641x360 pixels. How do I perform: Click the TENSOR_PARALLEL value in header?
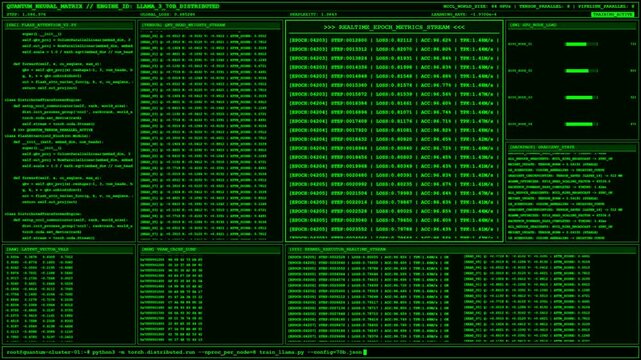pos(545,7)
